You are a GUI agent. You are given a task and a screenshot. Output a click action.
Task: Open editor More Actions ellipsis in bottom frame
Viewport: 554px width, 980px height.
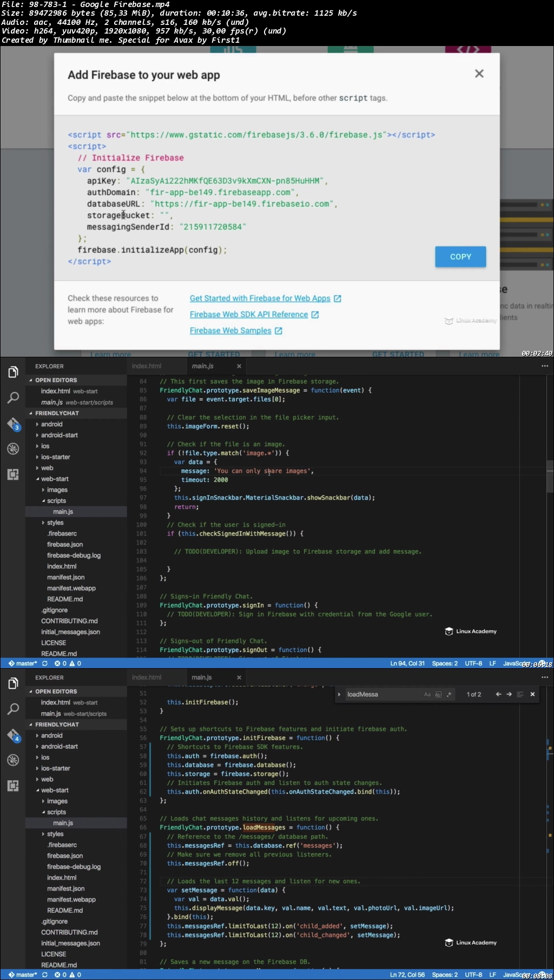(x=545, y=677)
